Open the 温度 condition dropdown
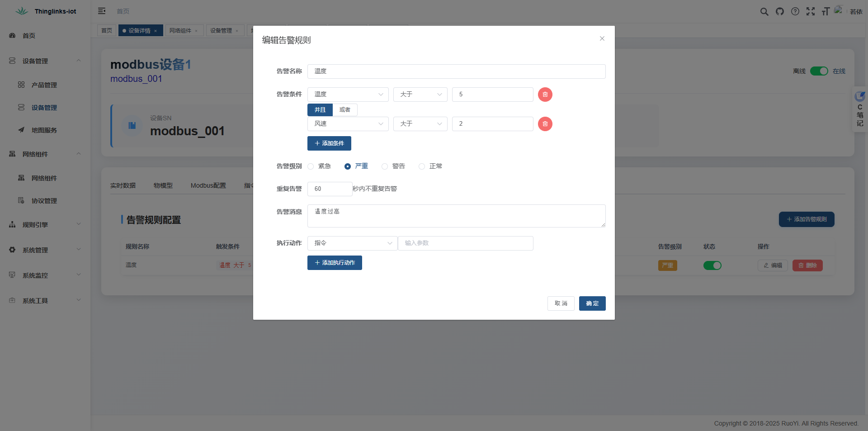 348,95
